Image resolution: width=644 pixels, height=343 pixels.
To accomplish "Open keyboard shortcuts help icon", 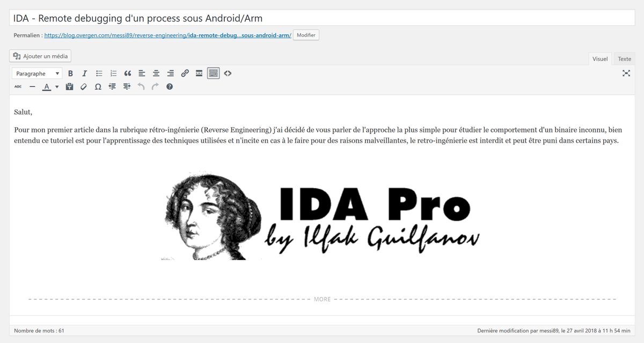I will [170, 86].
